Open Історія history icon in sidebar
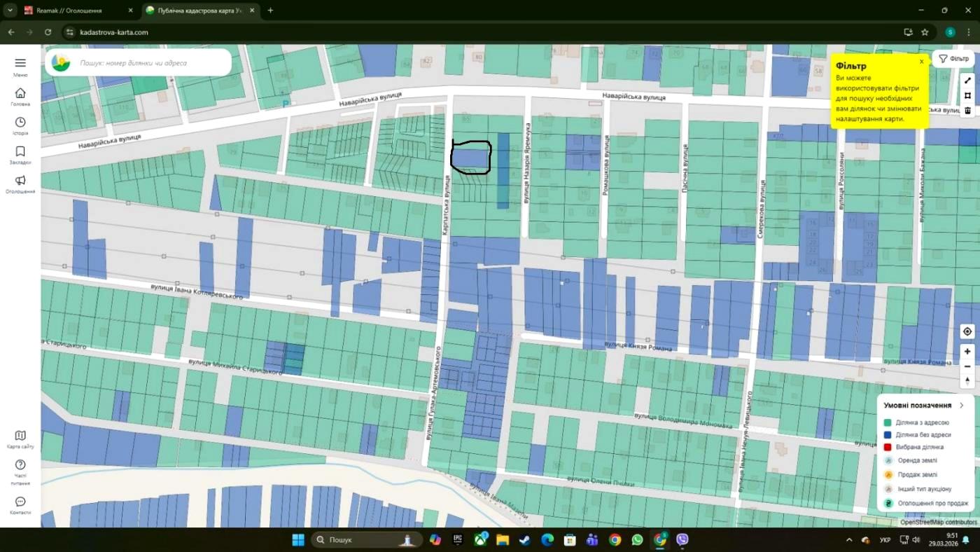980x552 pixels. pos(20,123)
